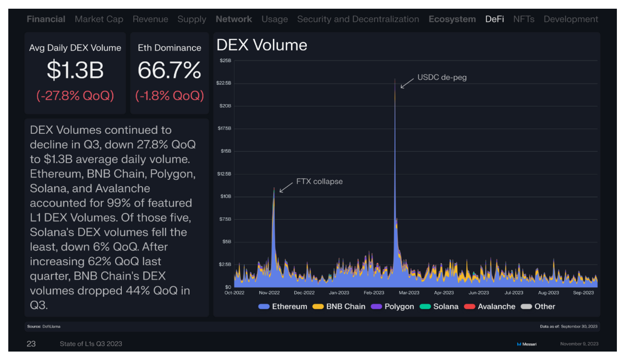Click the USDC de-peg annotation label

coord(442,78)
